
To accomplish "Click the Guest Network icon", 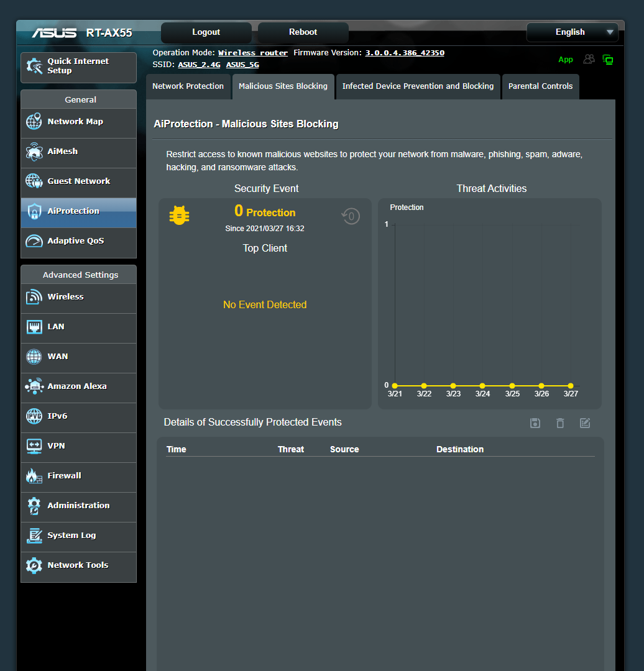I will pos(34,181).
